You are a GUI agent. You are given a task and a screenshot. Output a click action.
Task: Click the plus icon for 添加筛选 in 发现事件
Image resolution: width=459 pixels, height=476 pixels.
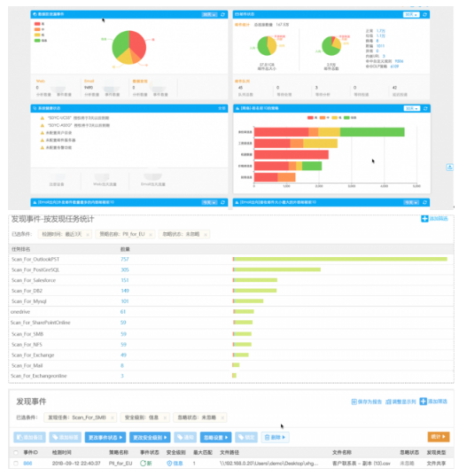pos(423,402)
